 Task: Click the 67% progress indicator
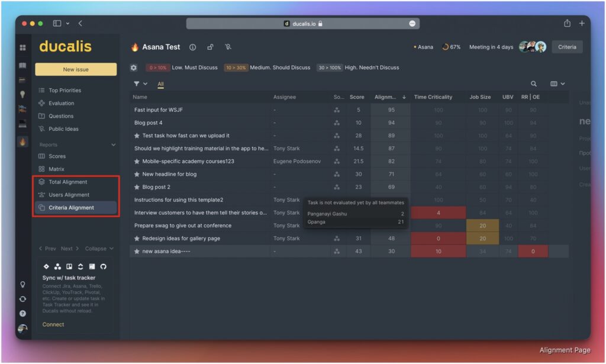pyautogui.click(x=451, y=47)
